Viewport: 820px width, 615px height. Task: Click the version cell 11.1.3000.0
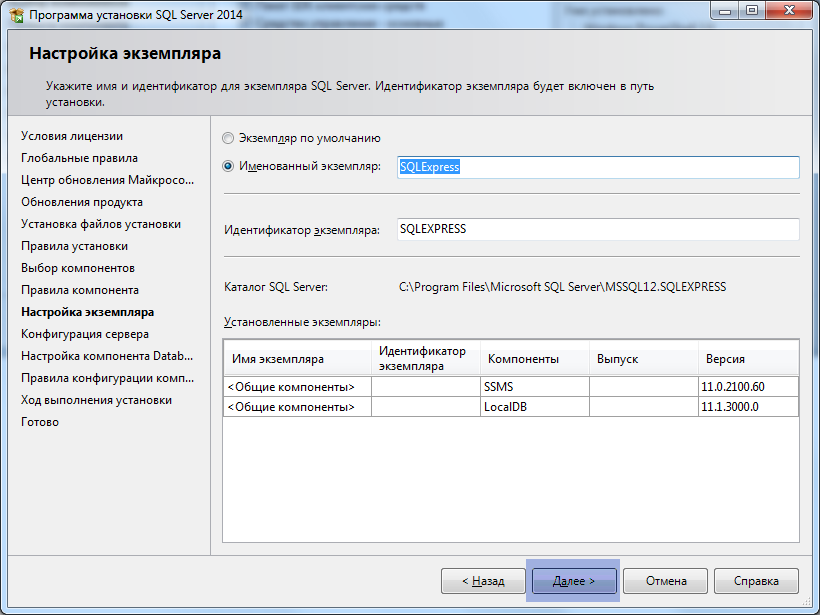[x=748, y=407]
